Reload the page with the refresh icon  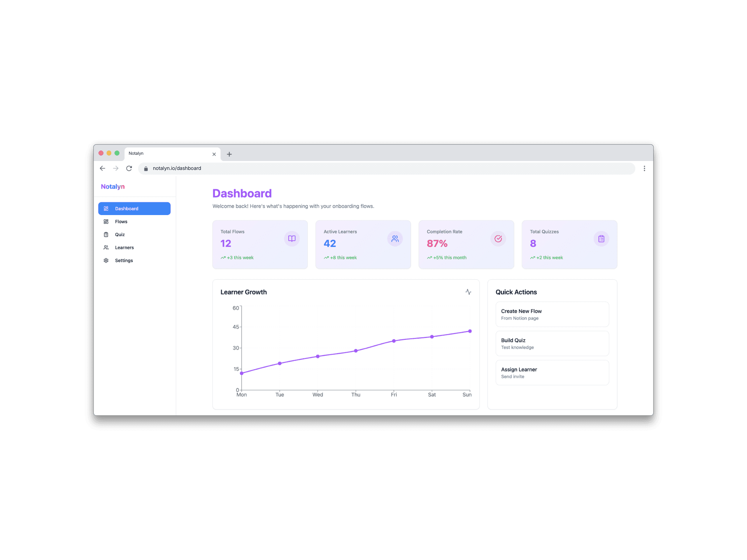click(x=129, y=168)
